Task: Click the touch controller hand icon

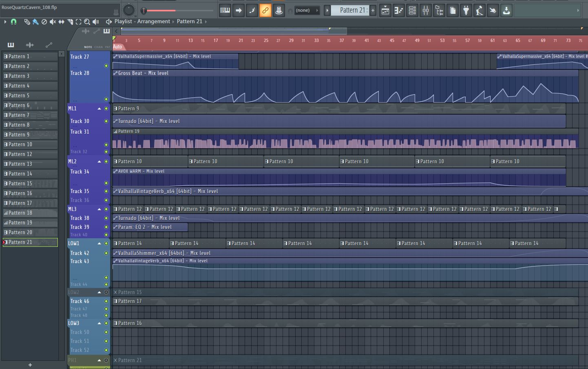Action: [x=493, y=11]
